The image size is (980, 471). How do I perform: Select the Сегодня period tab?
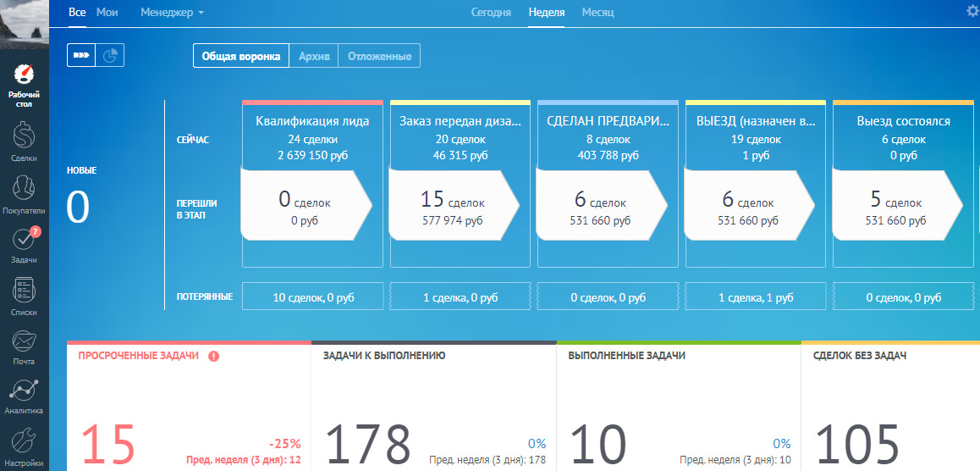[x=491, y=13]
